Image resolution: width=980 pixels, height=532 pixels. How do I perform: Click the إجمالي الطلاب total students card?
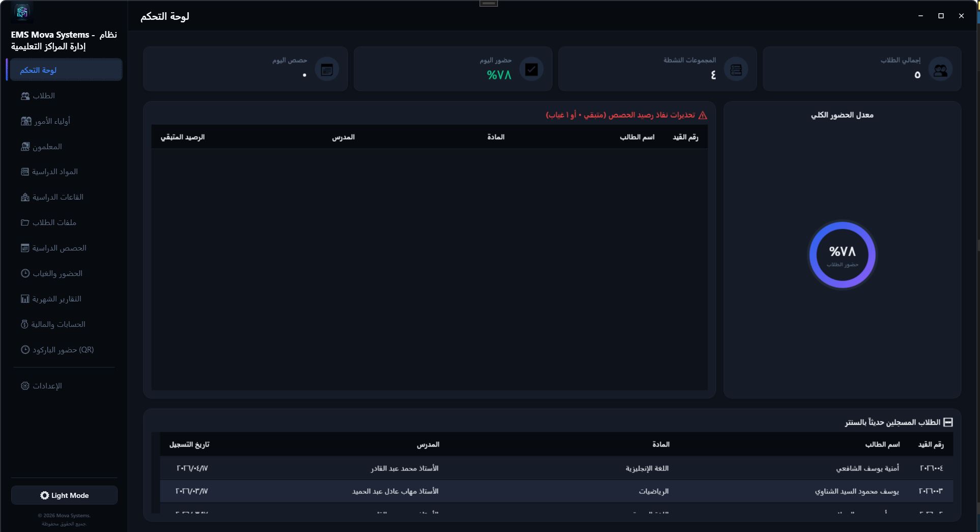[862, 69]
